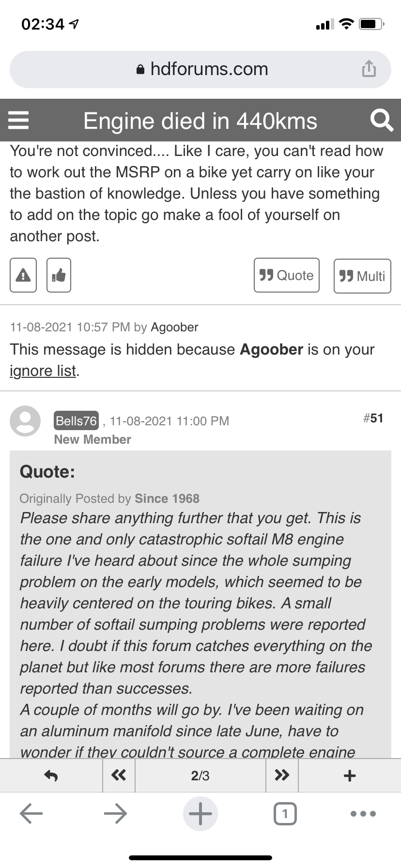Tap the share icon in address bar
401x868 pixels.
click(369, 69)
